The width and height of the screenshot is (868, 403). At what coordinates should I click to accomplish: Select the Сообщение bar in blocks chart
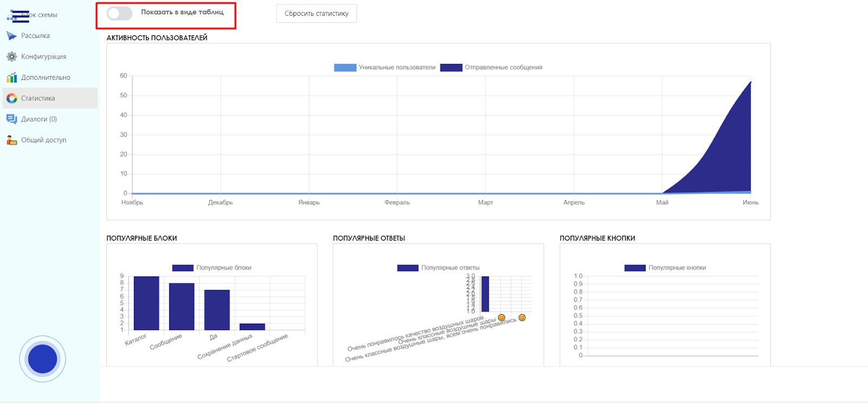pyautogui.click(x=182, y=306)
